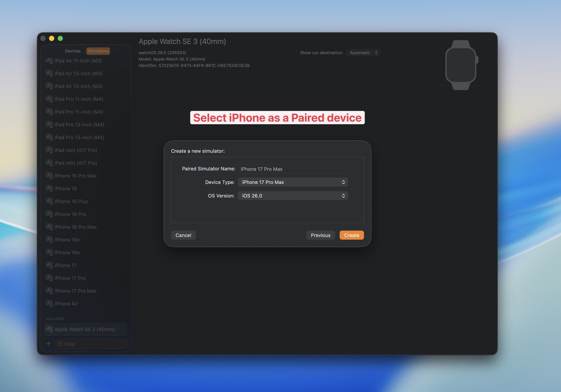
Task: Switch to the Devices tab
Action: pos(73,51)
